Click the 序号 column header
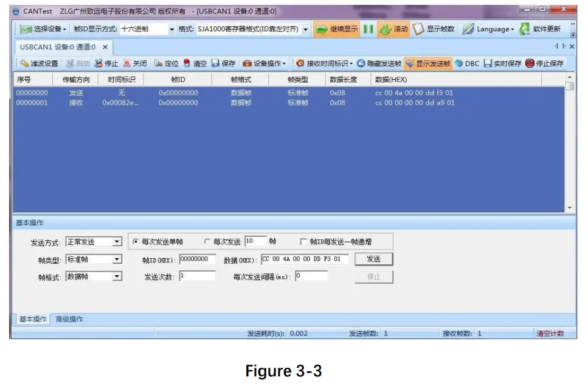 click(x=33, y=79)
